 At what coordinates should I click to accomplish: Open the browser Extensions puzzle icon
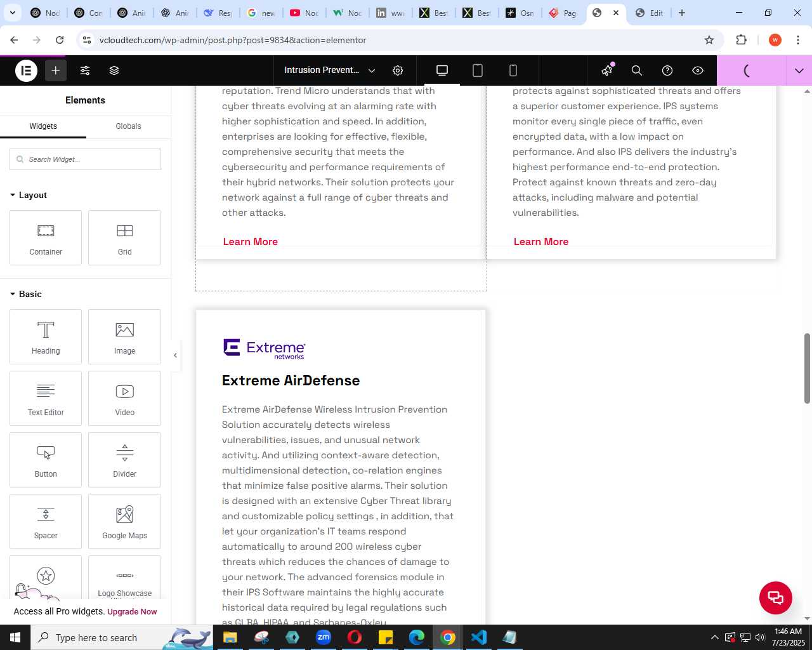tap(742, 40)
